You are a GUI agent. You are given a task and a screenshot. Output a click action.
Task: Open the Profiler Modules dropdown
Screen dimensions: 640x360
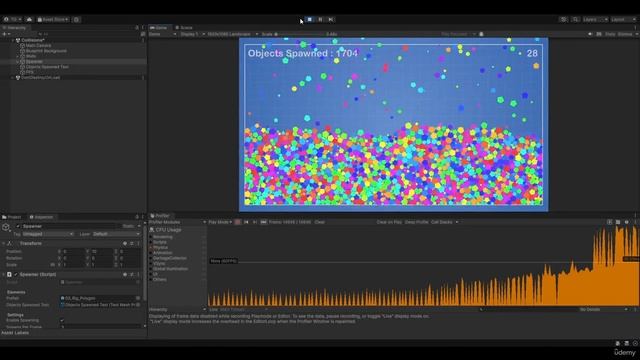pos(178,222)
